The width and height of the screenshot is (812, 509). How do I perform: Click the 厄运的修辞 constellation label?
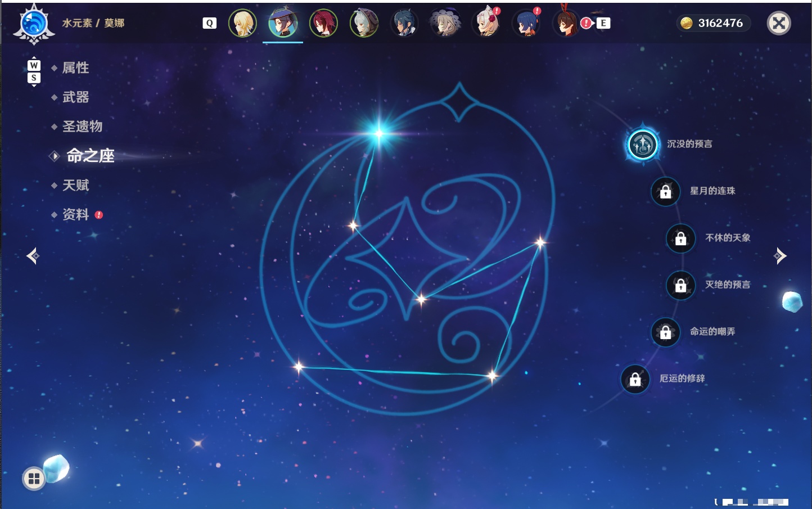click(x=682, y=379)
